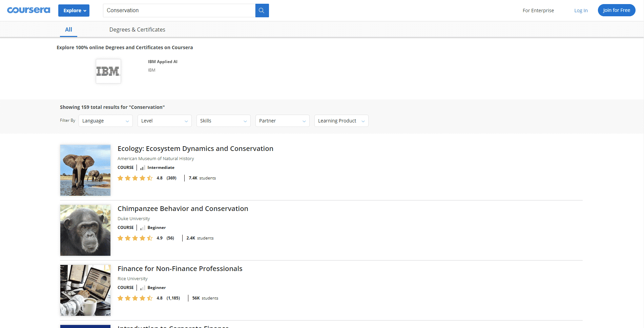Open the Explore dropdown menu
Viewport: 644px width, 328px height.
tap(74, 11)
